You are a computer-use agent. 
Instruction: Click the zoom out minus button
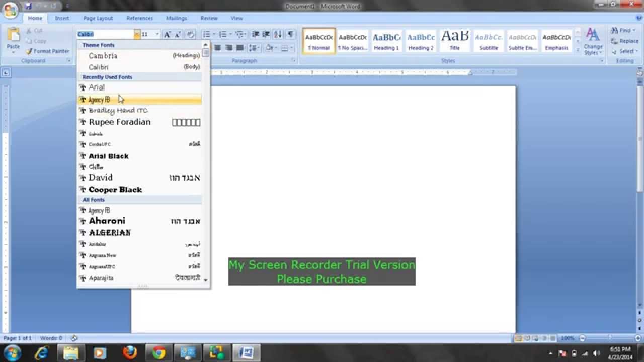coord(582,338)
